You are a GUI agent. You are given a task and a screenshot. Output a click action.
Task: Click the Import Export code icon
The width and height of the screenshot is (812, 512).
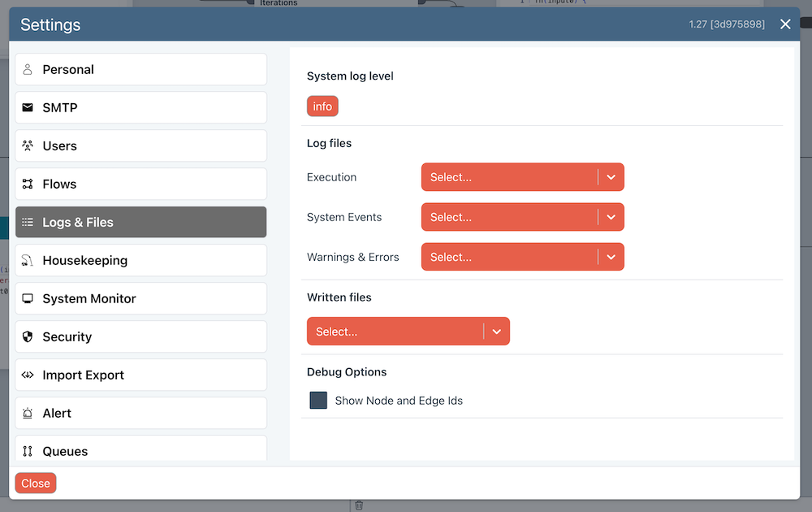[28, 375]
